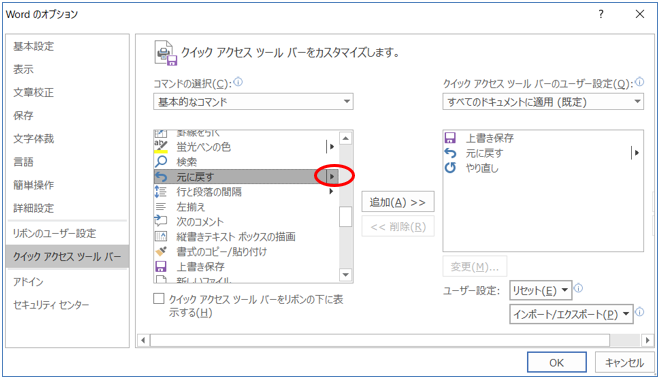Open the コマンドの選択 dropdown

(253, 102)
